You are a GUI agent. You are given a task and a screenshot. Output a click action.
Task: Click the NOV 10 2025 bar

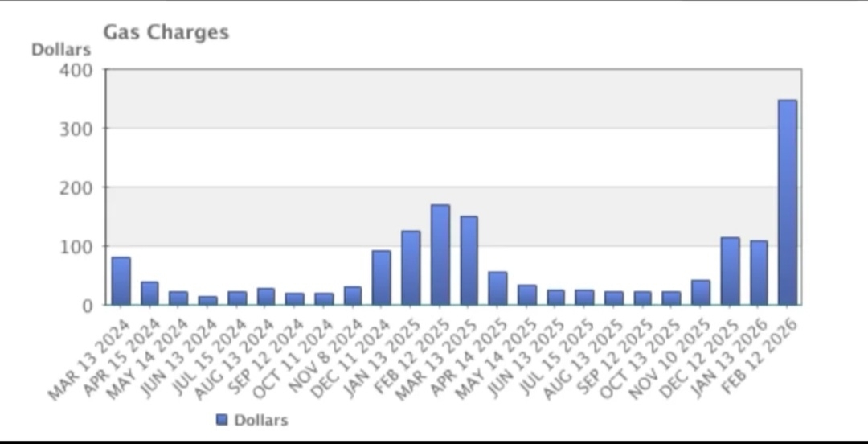tap(701, 292)
